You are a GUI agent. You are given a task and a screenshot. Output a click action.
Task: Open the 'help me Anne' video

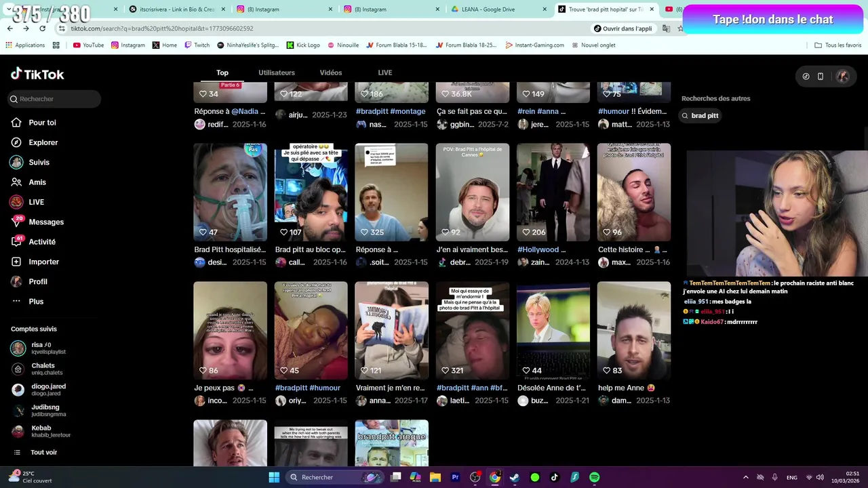pos(634,330)
